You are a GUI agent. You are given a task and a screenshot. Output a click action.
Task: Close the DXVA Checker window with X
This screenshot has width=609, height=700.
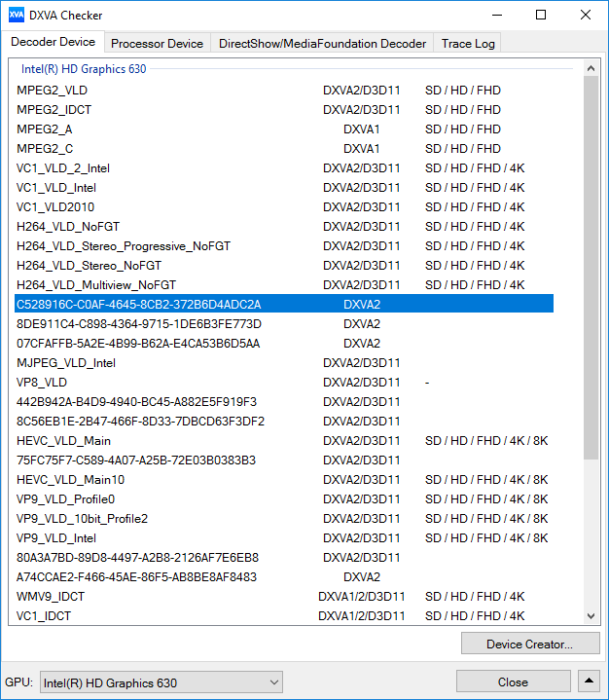pyautogui.click(x=586, y=16)
